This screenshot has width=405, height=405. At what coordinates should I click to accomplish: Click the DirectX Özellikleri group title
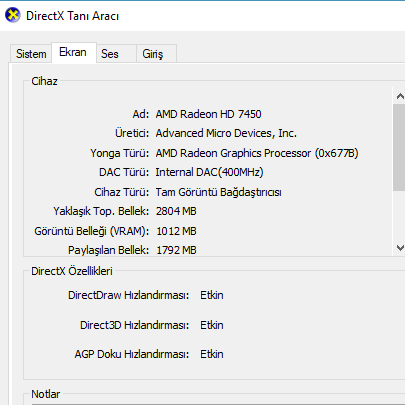click(x=72, y=271)
